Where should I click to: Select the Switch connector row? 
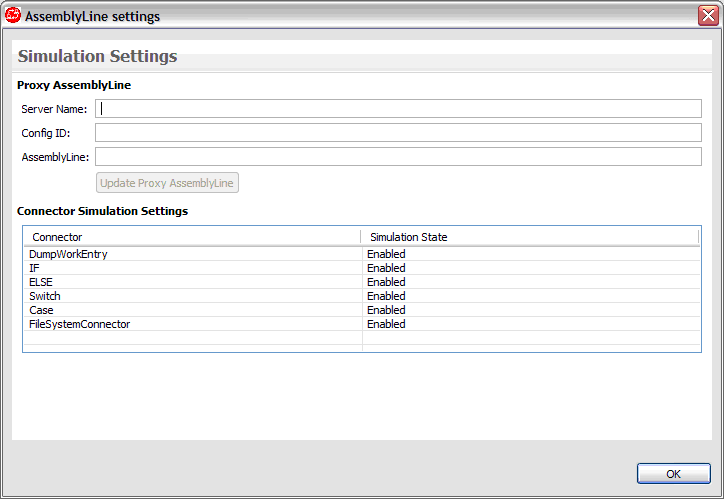click(362, 296)
